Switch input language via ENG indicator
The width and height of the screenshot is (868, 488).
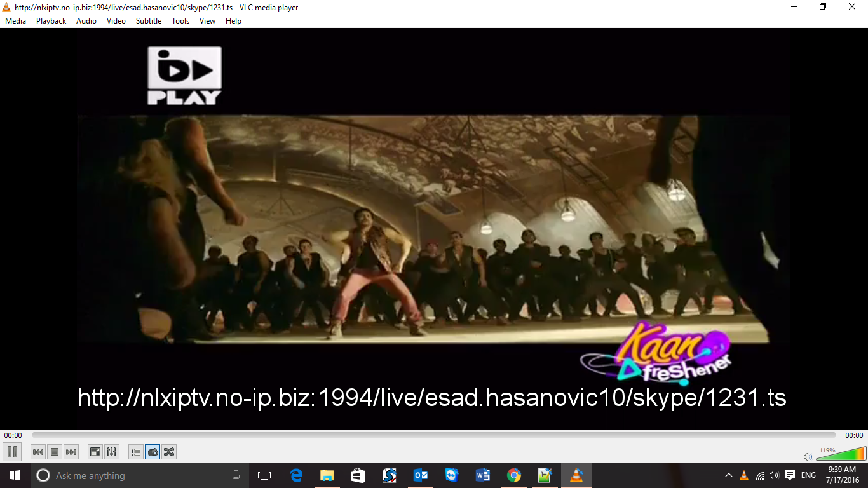[x=808, y=475]
